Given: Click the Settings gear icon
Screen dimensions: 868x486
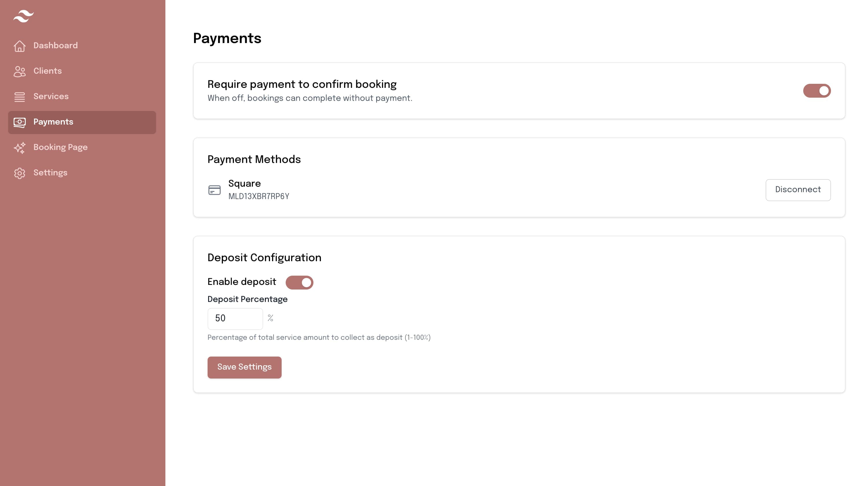Looking at the screenshot, I should [x=20, y=173].
